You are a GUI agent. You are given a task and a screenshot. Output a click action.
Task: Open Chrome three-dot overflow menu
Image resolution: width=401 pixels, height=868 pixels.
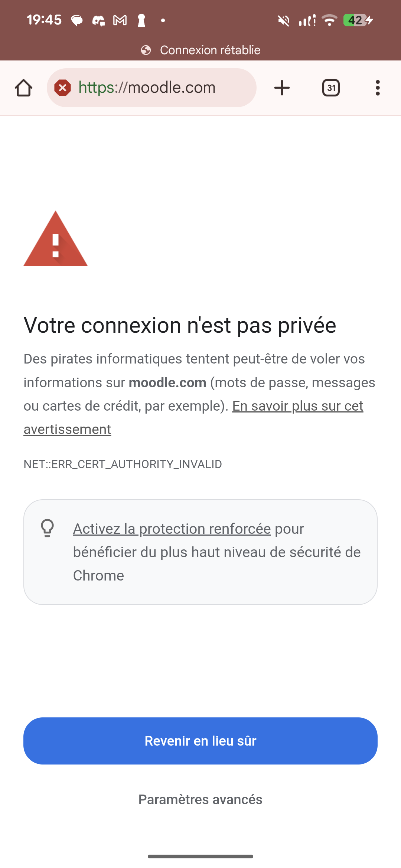(x=378, y=88)
